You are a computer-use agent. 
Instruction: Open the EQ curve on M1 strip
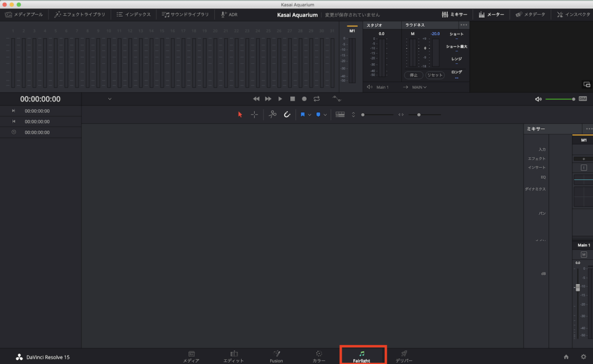click(583, 179)
